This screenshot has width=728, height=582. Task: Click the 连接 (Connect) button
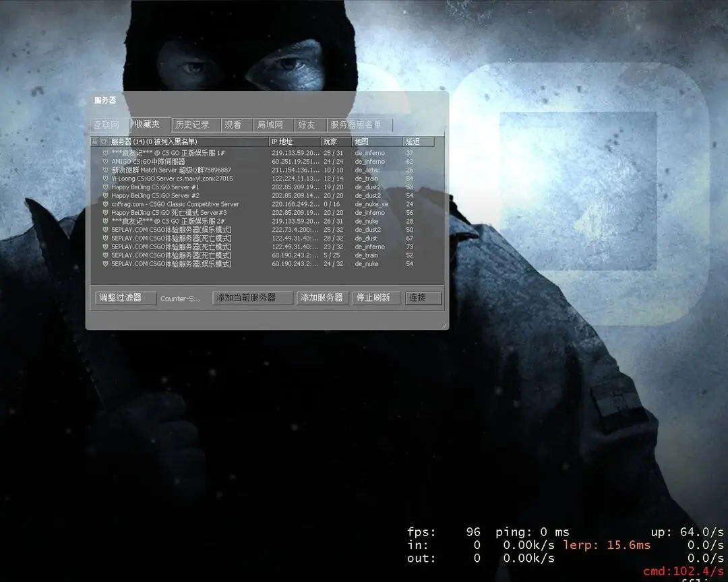point(423,298)
